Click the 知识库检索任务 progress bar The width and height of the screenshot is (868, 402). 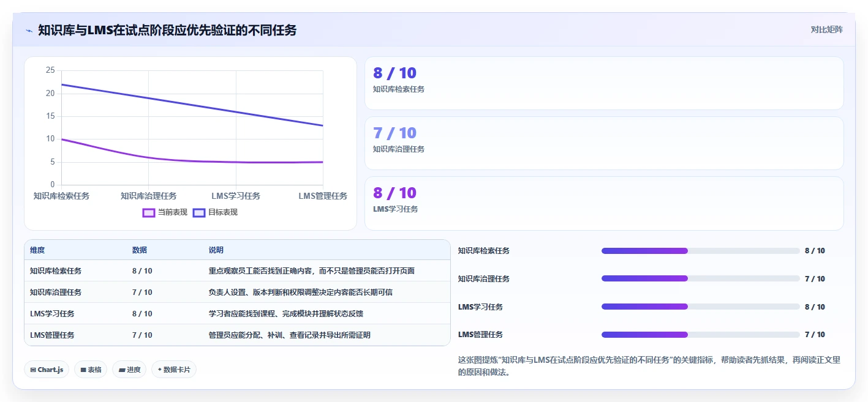click(x=701, y=251)
